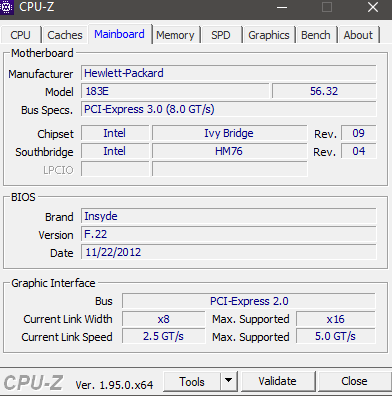Image resolution: width=392 pixels, height=396 pixels.
Task: Click the CPU-Z app icon in title bar
Action: (6, 7)
